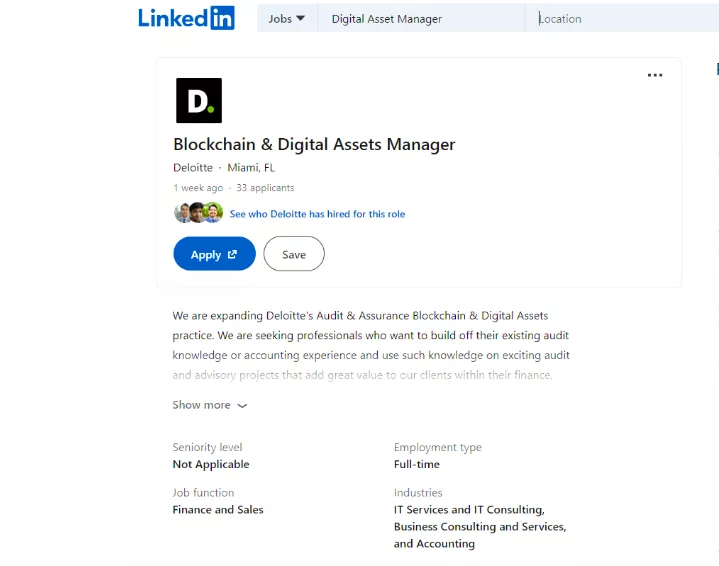719x566 pixels.
Task: Click the 33 applicants text
Action: [x=265, y=188]
